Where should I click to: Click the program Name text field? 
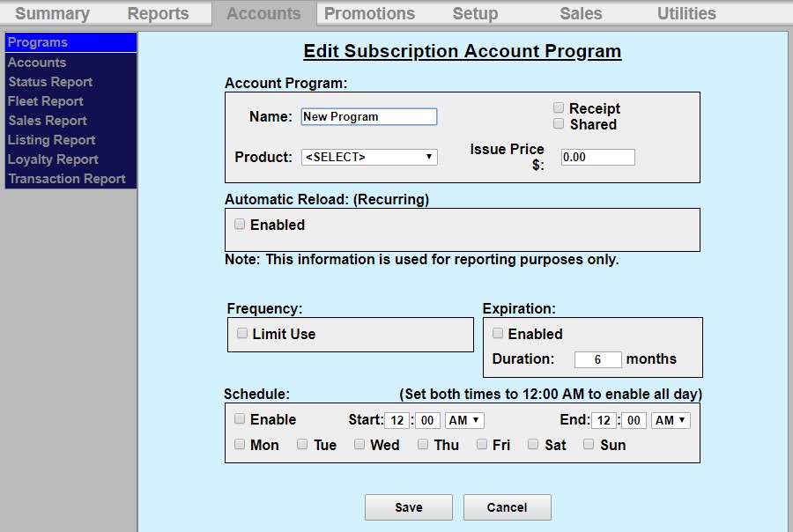[369, 116]
